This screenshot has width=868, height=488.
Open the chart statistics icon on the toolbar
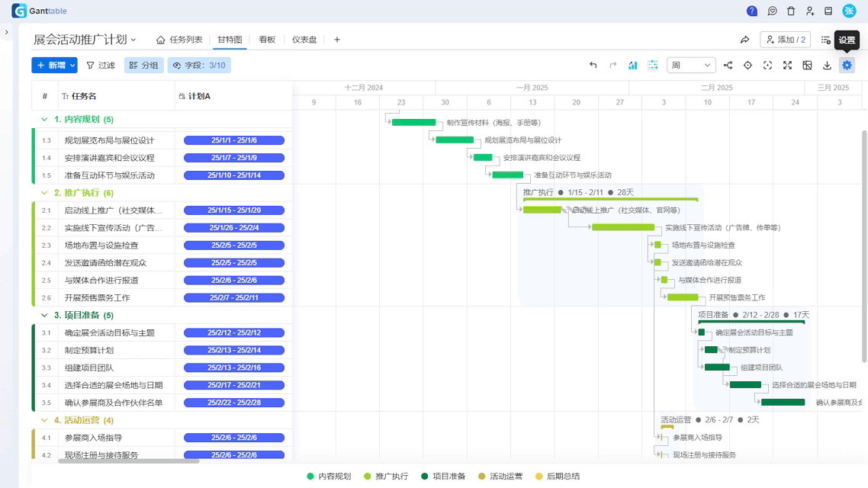(634, 65)
